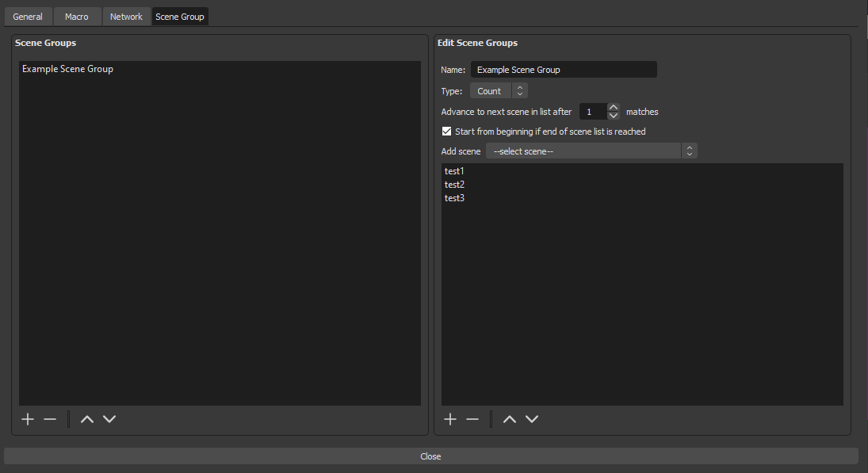Increment the matches count with the up stepper

614,107
